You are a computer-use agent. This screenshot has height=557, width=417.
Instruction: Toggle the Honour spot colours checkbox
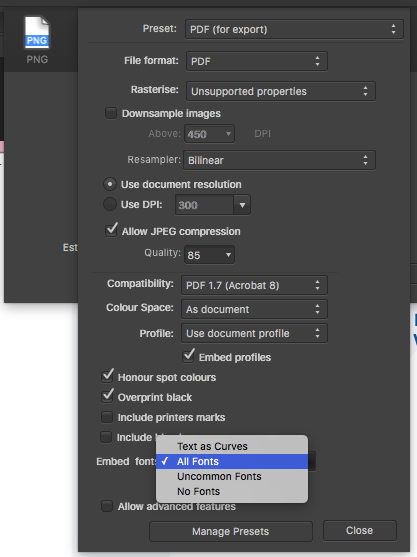[107, 377]
